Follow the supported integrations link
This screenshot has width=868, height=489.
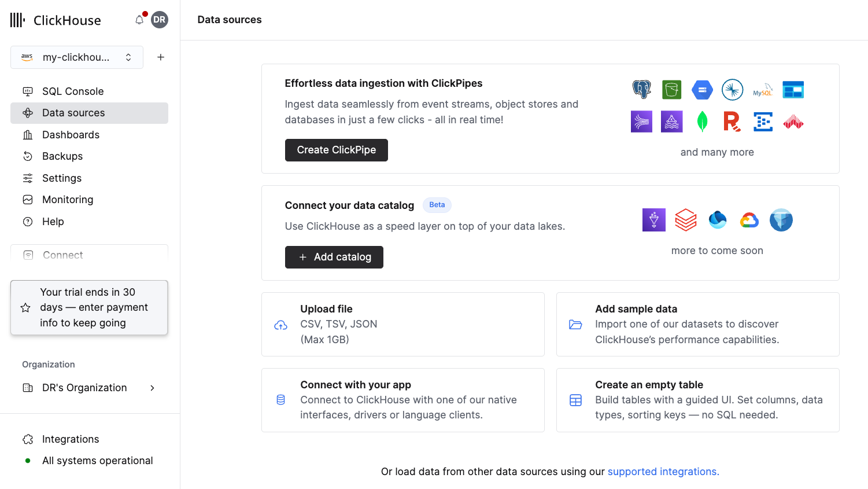pyautogui.click(x=663, y=472)
